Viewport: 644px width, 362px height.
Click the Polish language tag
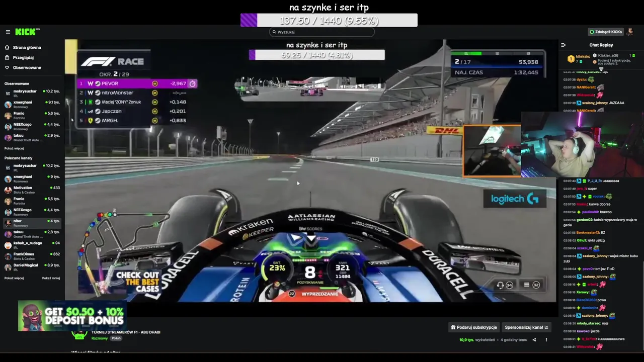(x=116, y=338)
